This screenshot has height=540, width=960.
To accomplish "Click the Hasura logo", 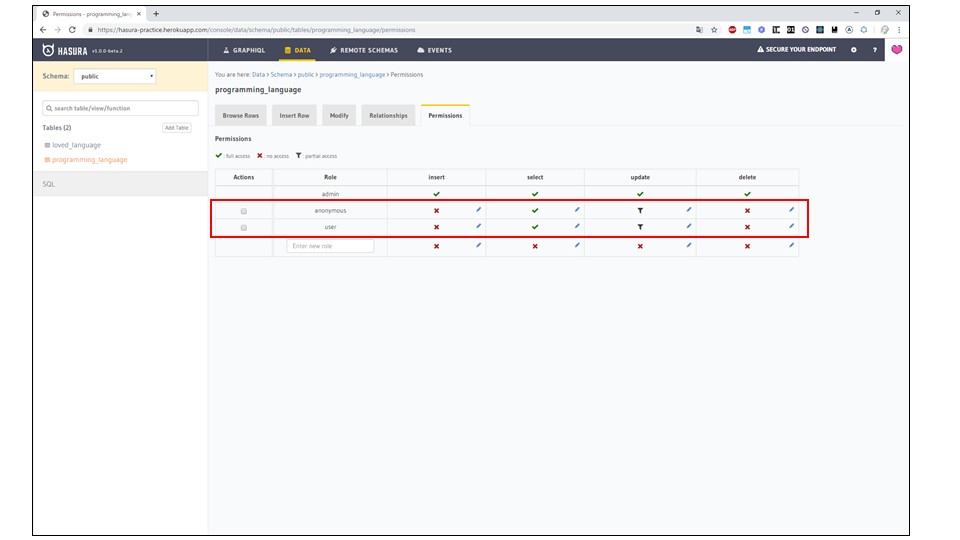I will [x=65, y=50].
